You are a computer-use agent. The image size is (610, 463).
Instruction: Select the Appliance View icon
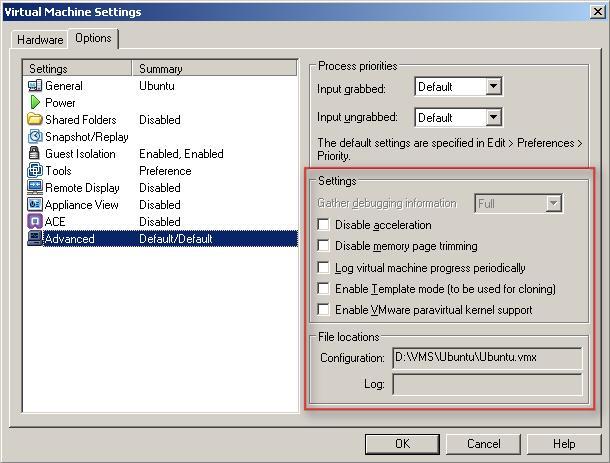tap(35, 205)
